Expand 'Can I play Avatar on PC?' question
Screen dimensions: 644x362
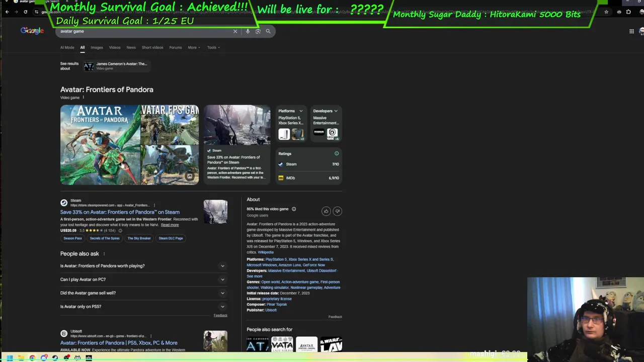pos(143,280)
